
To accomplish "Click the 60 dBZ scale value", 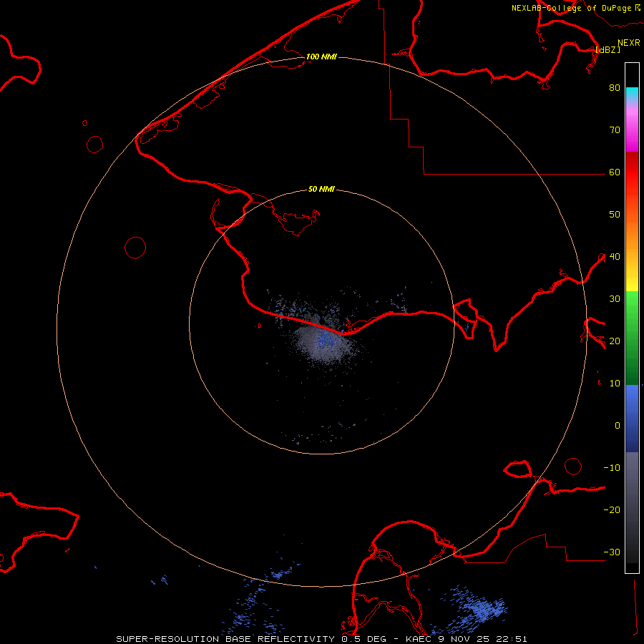I will click(x=615, y=172).
